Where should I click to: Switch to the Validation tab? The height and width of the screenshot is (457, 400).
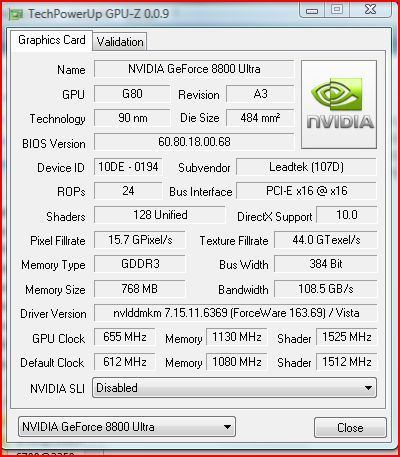click(120, 42)
